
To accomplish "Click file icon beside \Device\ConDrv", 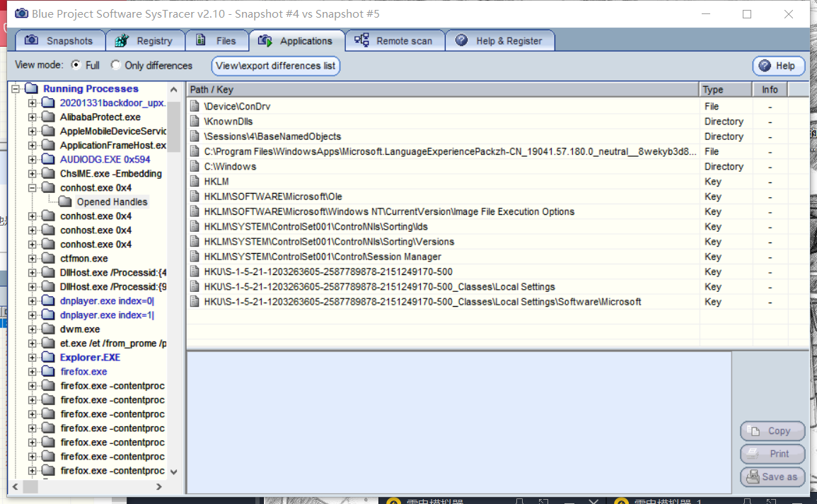I will (195, 106).
